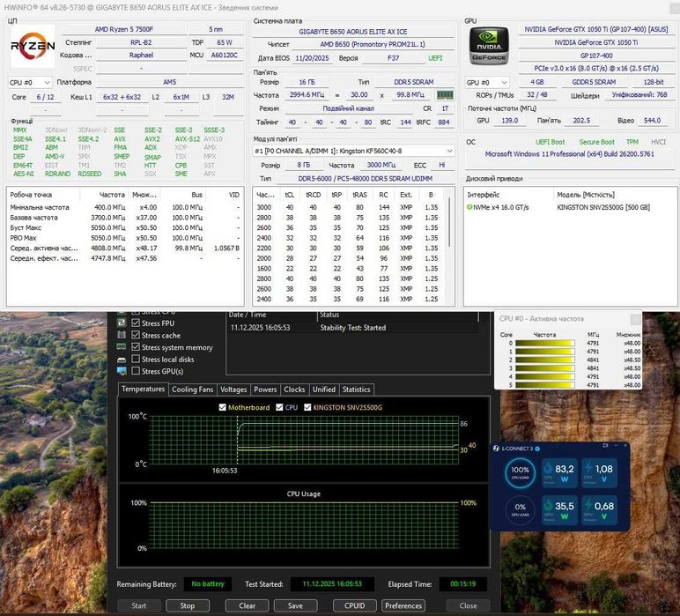
Task: Click the Elapsed Time value 00:15:19
Action: point(462,584)
